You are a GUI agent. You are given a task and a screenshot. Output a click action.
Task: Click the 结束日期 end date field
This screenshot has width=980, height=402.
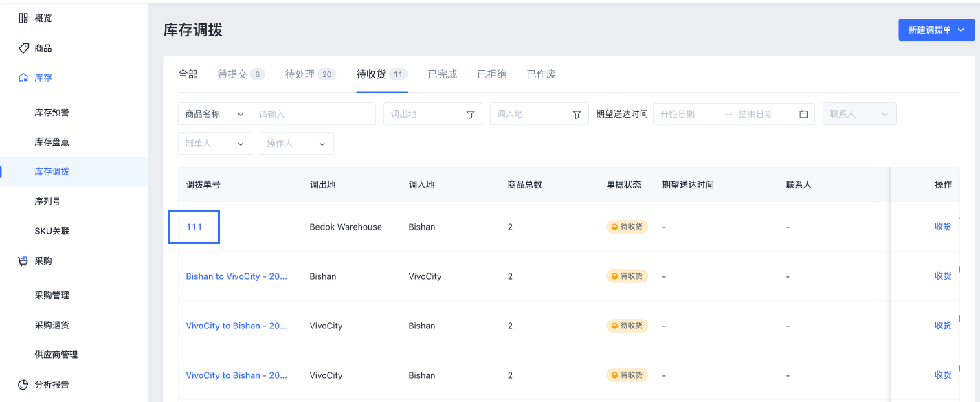tap(766, 114)
